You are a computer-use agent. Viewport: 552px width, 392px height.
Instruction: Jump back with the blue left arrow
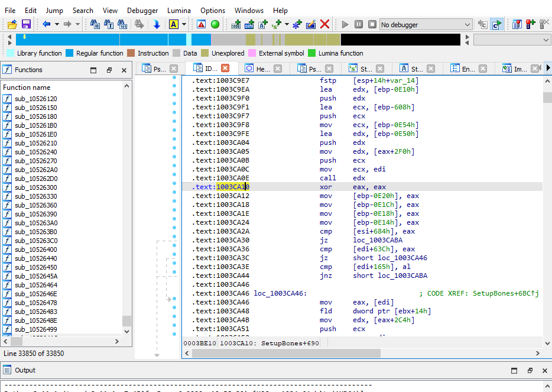point(47,24)
